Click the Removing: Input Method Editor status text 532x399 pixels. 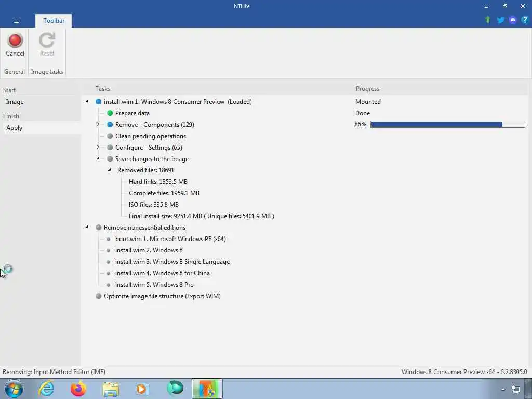pyautogui.click(x=54, y=372)
